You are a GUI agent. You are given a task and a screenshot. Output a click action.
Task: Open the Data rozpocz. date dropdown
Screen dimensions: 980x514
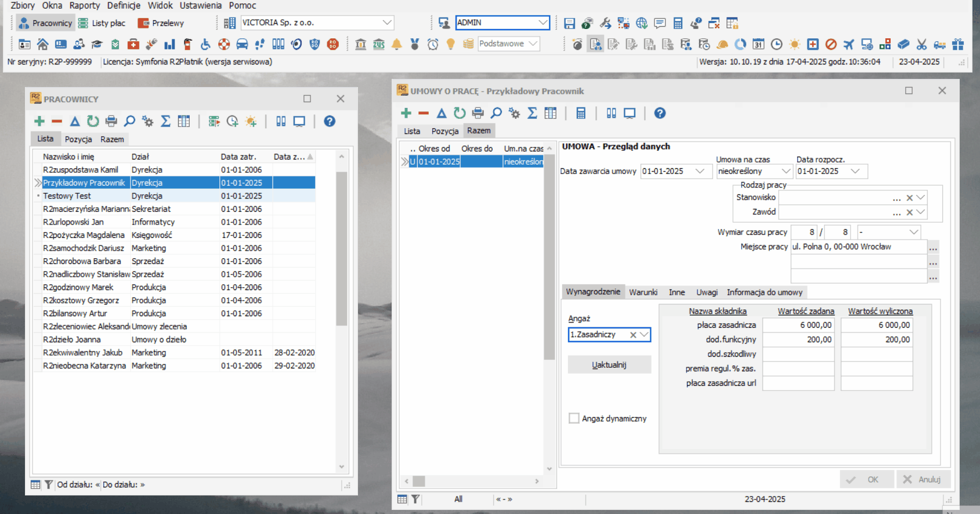click(x=855, y=171)
